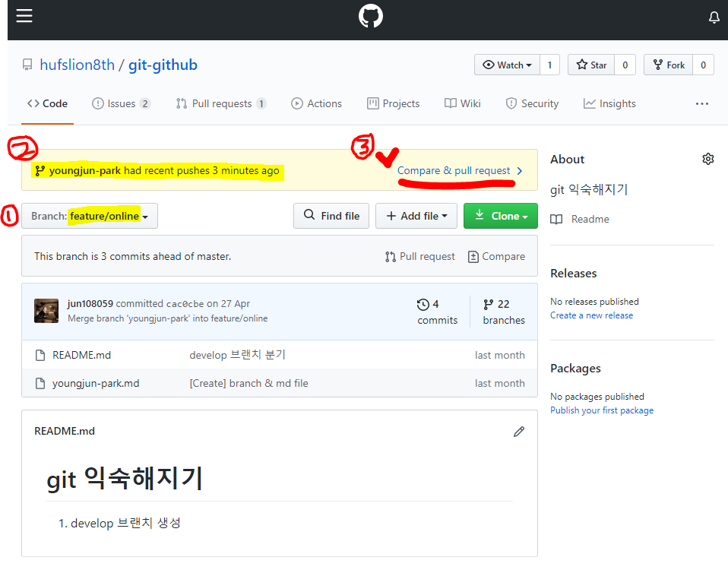Open the Pull requests tab

click(x=221, y=103)
